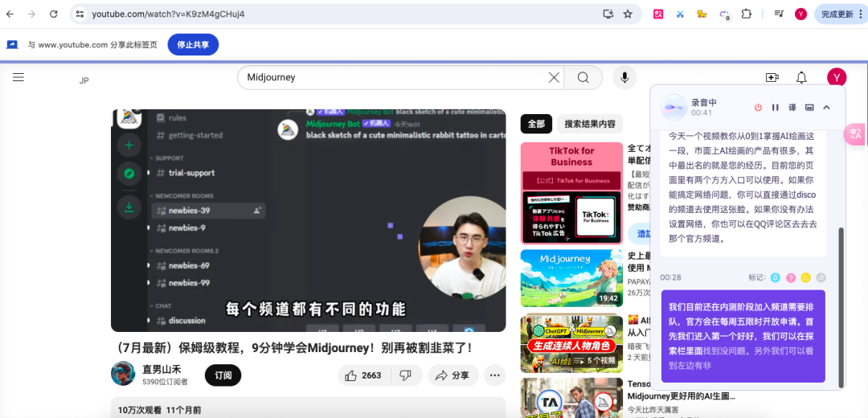Go back using browser back arrow
Screen dimensions: 868x418
[x=10, y=14]
